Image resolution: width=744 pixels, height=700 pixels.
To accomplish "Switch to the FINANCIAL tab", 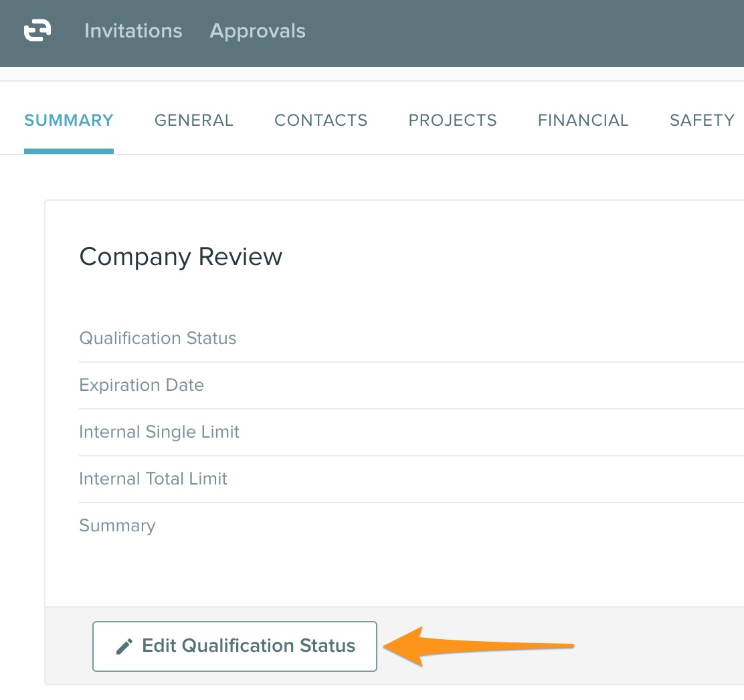I will 583,120.
